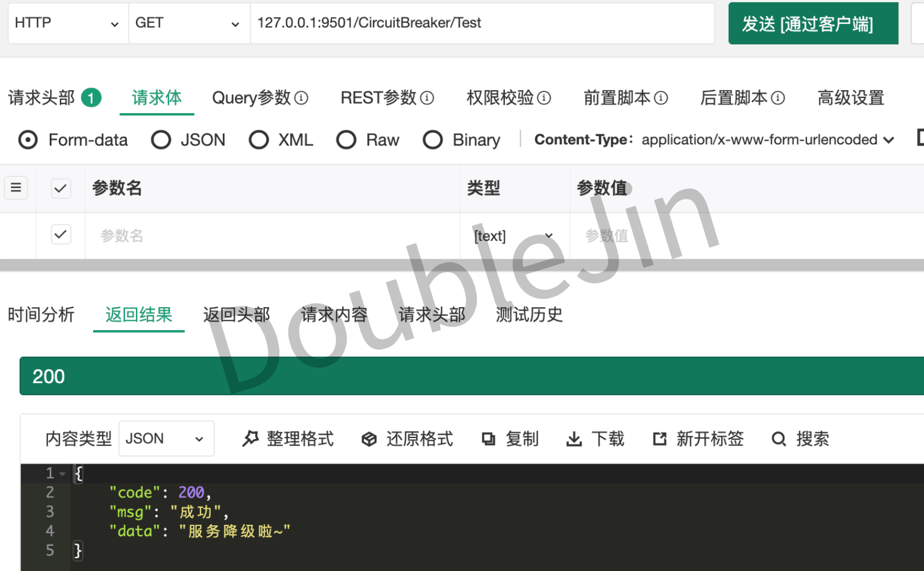
Task: Toggle the header select-all checkbox
Action: 61,188
